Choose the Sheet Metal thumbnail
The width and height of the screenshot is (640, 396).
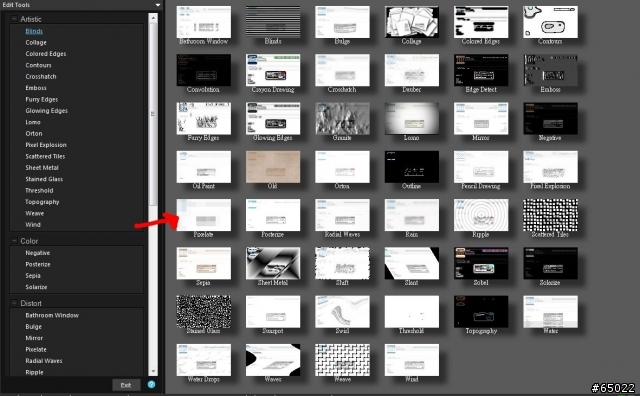273,263
